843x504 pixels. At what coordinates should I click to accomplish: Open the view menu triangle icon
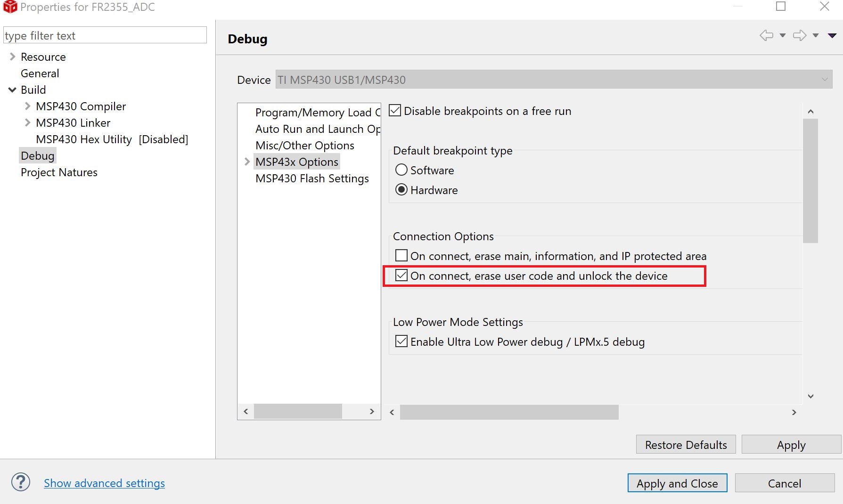[x=832, y=35]
